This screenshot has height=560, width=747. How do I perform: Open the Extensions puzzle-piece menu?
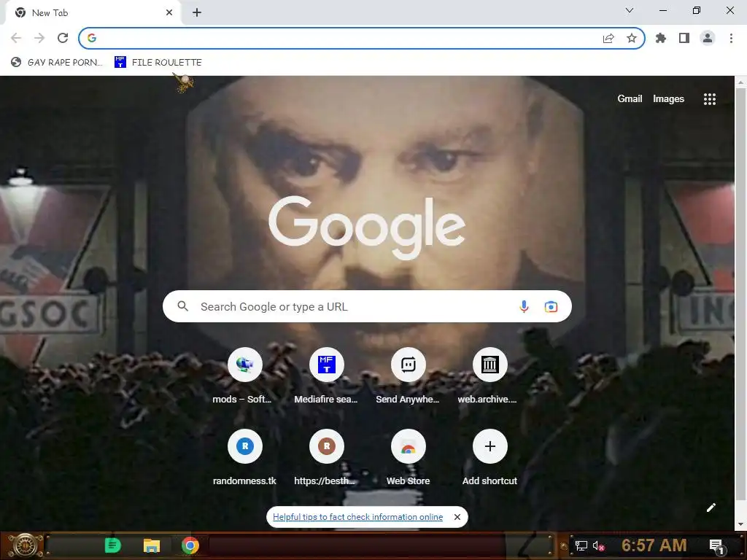point(661,38)
